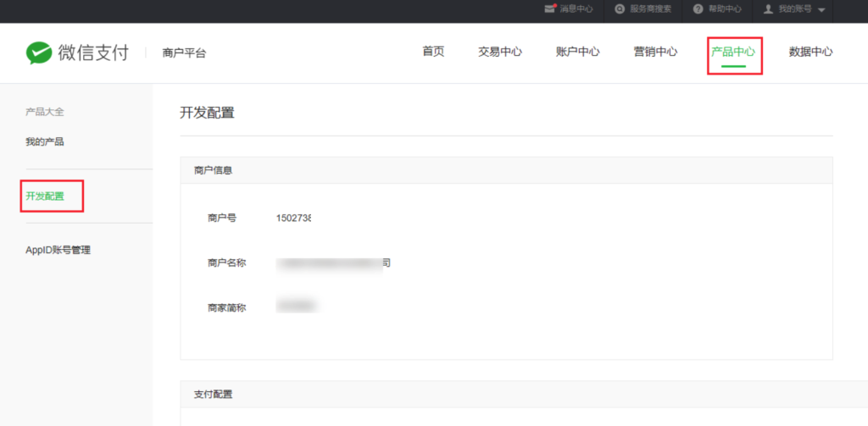Screen dimensions: 868x426
Task: Click the blurred 商户名称 value
Action: pyautogui.click(x=333, y=263)
